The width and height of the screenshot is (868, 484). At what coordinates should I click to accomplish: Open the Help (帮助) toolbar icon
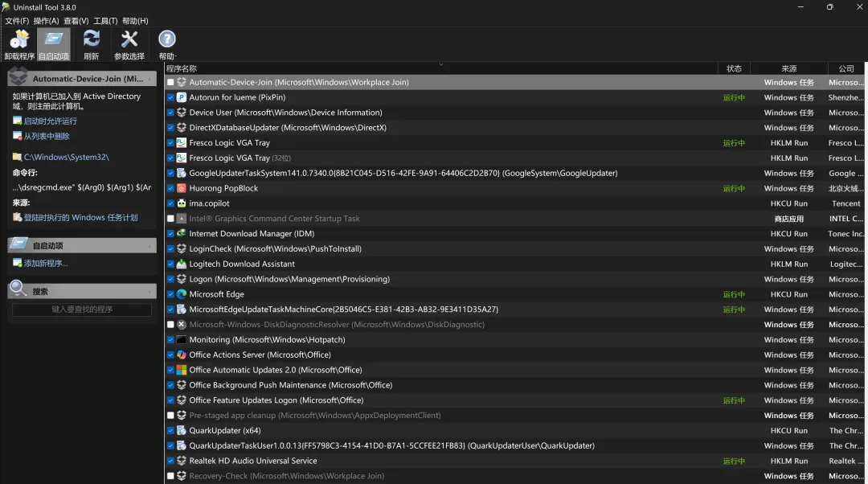(x=166, y=44)
